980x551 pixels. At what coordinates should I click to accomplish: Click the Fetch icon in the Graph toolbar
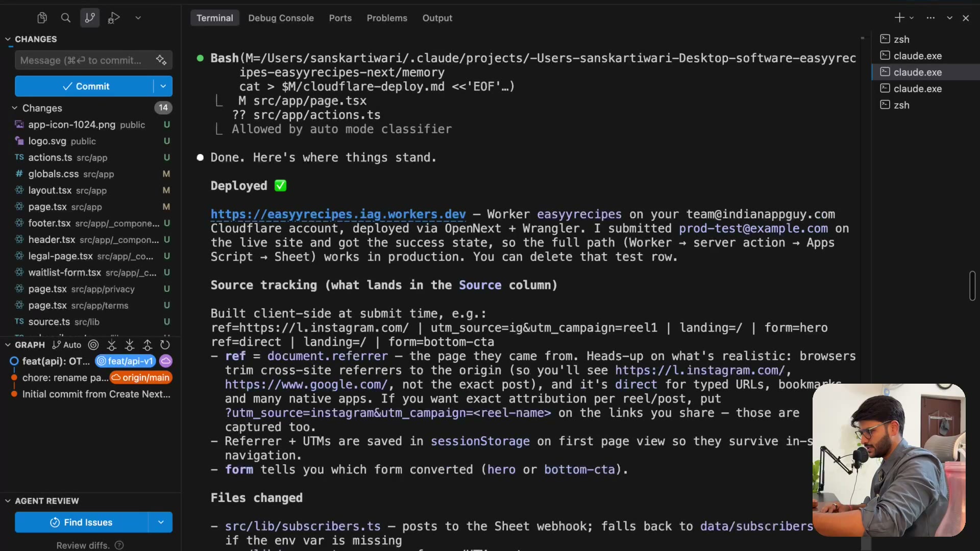(x=112, y=345)
